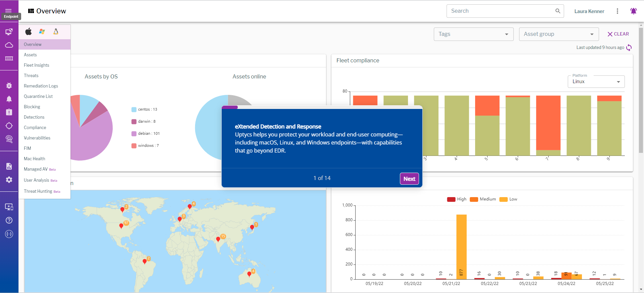Screen dimensions: 644x293
Task: Open the reports document sidebar icon
Action: pos(9,166)
